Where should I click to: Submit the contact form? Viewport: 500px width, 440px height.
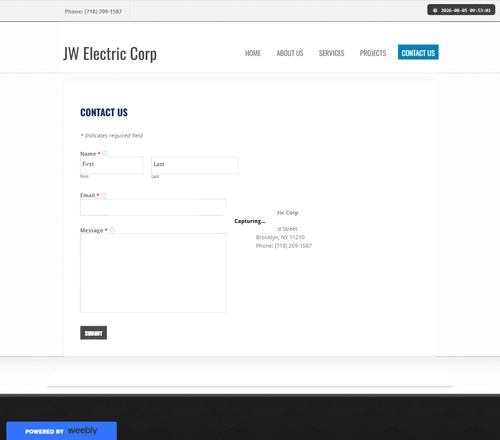pos(93,333)
